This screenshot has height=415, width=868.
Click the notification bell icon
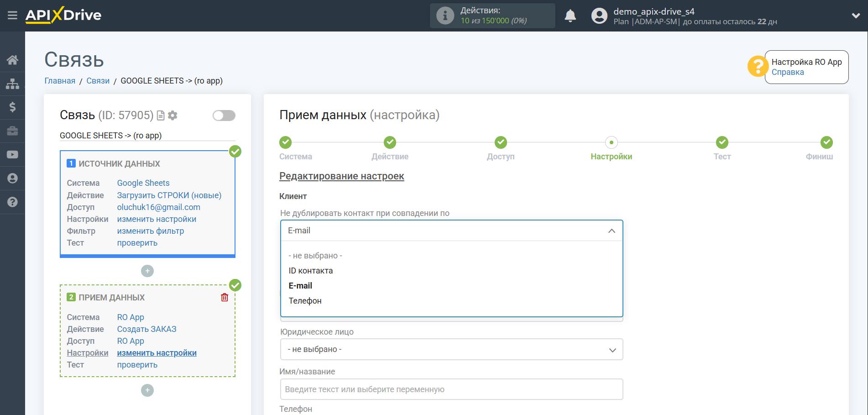point(570,16)
